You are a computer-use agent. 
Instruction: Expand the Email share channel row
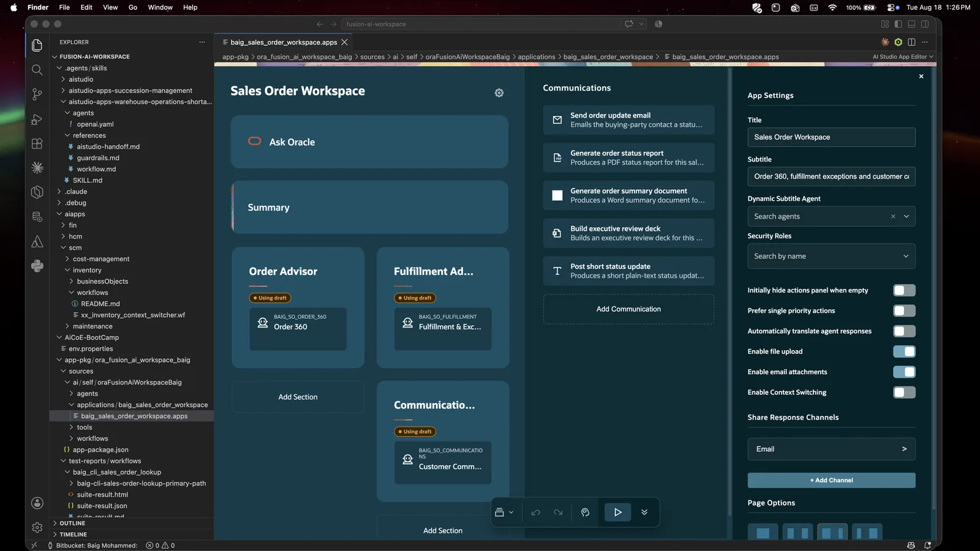pos(831,449)
